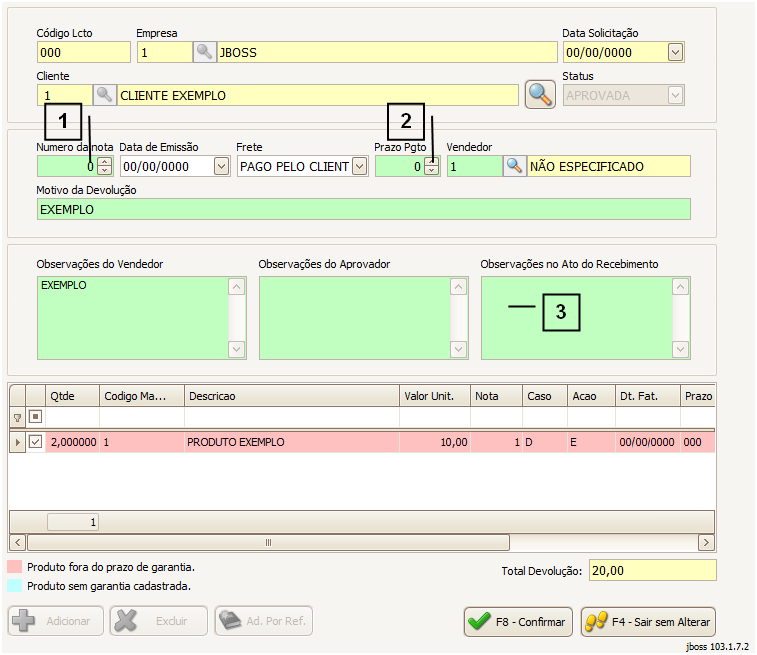
Task: Decrease Prazo Pgto with down arrow
Action: click(431, 171)
